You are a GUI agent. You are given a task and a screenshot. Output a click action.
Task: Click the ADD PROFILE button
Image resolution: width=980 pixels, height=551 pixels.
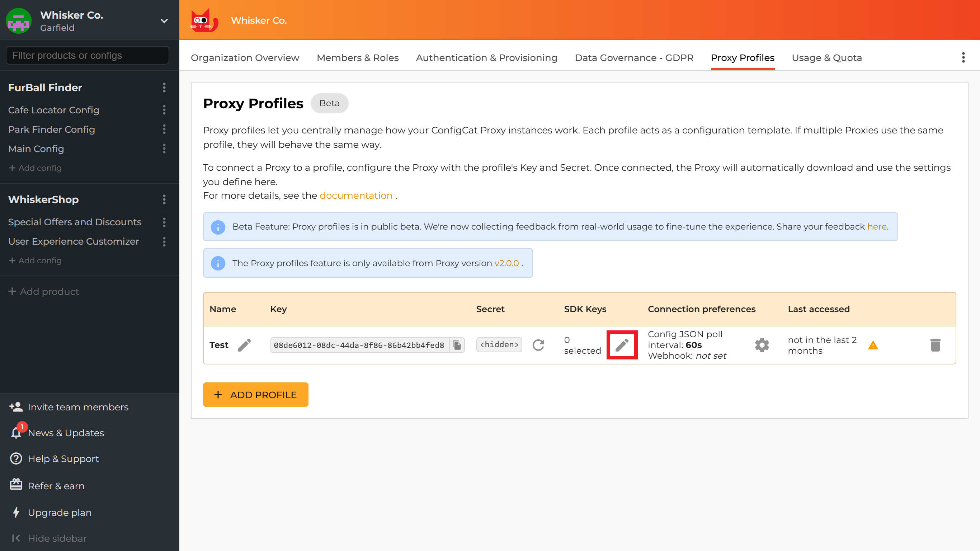click(255, 395)
